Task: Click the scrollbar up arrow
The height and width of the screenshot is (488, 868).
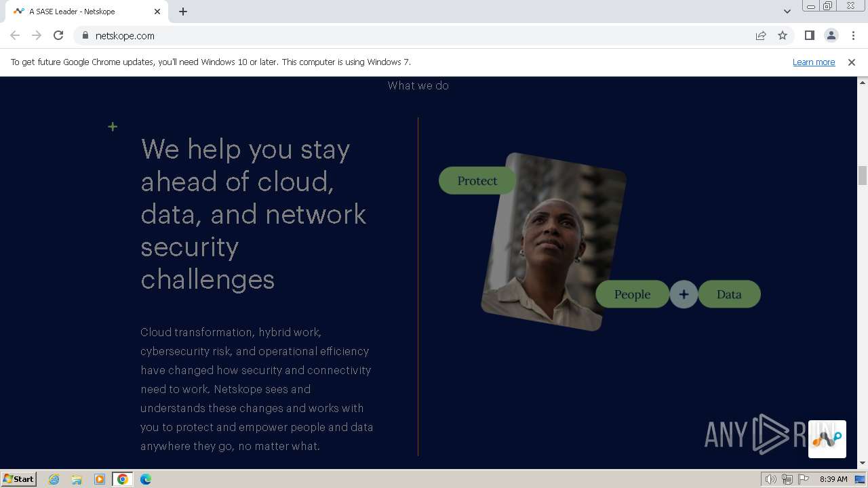Action: 863,82
